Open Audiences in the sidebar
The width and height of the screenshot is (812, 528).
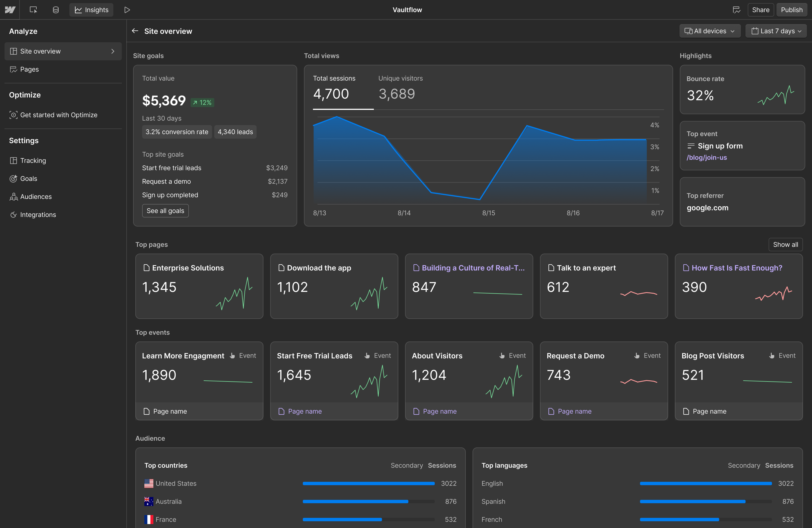[x=36, y=197]
